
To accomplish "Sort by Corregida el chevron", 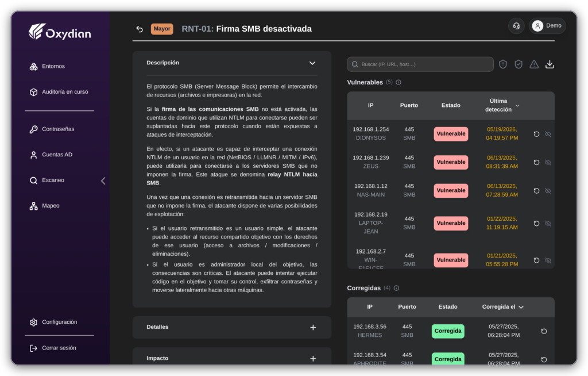I will [x=521, y=307].
